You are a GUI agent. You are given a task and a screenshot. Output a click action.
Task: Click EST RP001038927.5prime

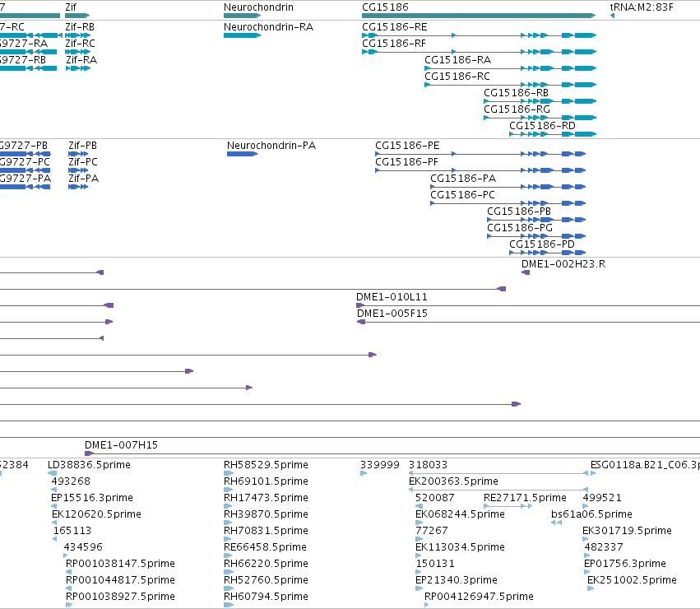[121, 597]
